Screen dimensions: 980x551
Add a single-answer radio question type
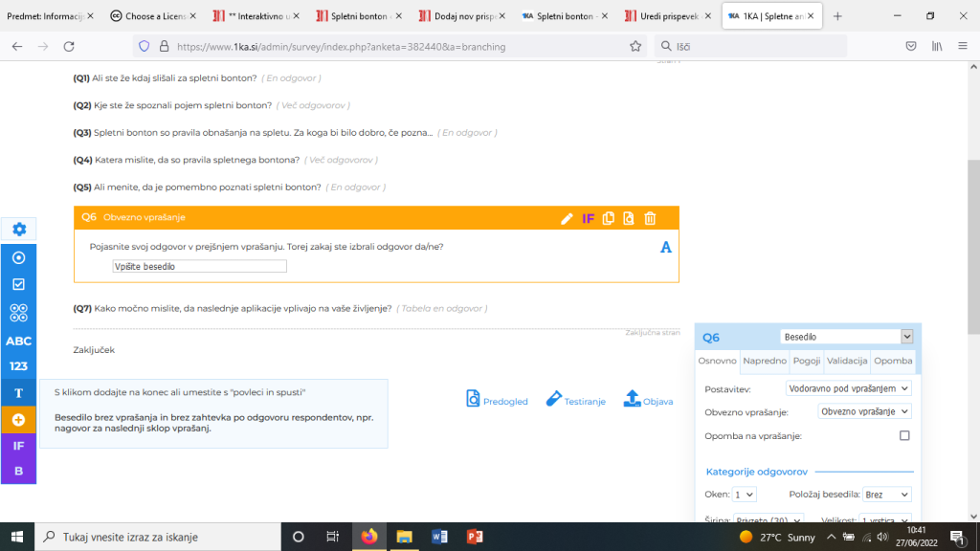(x=19, y=257)
